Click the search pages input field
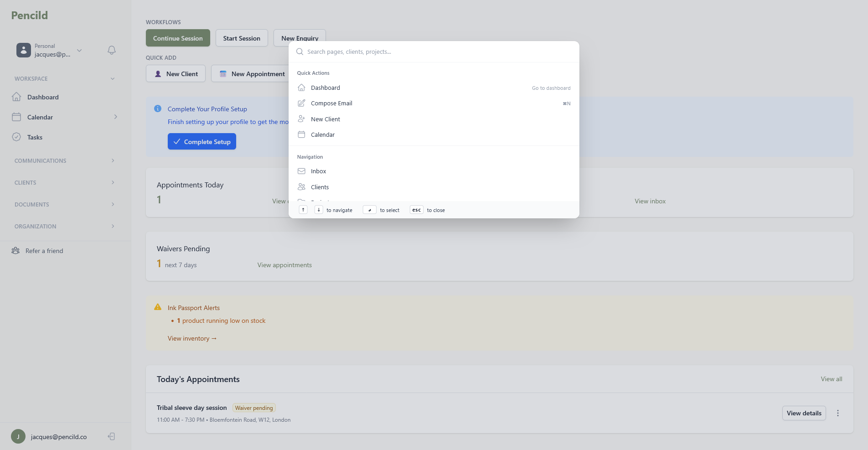868x450 pixels. pyautogui.click(x=433, y=52)
